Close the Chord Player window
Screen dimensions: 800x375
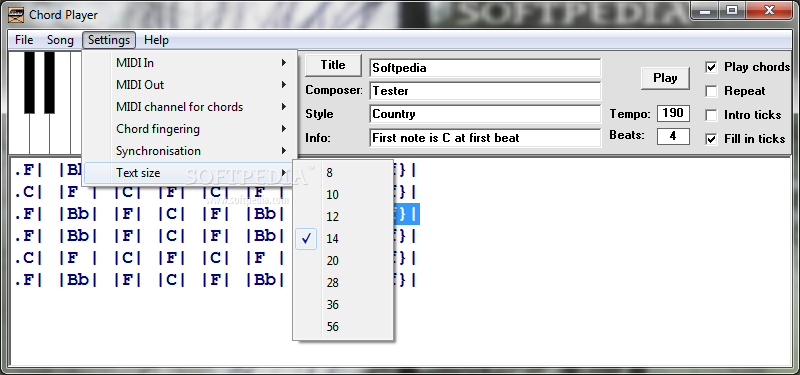click(x=769, y=10)
